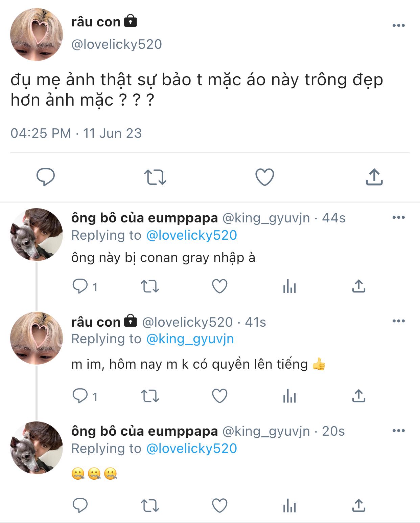The height and width of the screenshot is (523, 420).
Task: Like the main tweet by râu con
Action: pos(264,177)
